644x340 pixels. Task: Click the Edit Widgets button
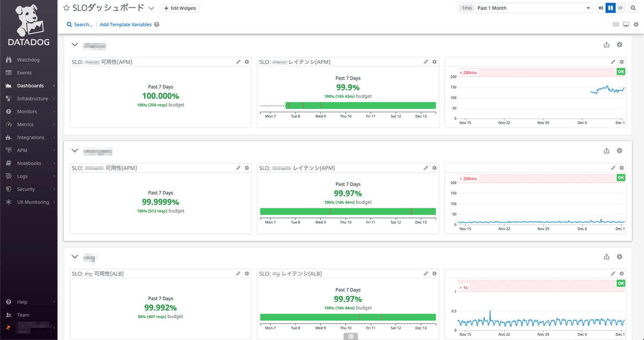[x=180, y=8]
